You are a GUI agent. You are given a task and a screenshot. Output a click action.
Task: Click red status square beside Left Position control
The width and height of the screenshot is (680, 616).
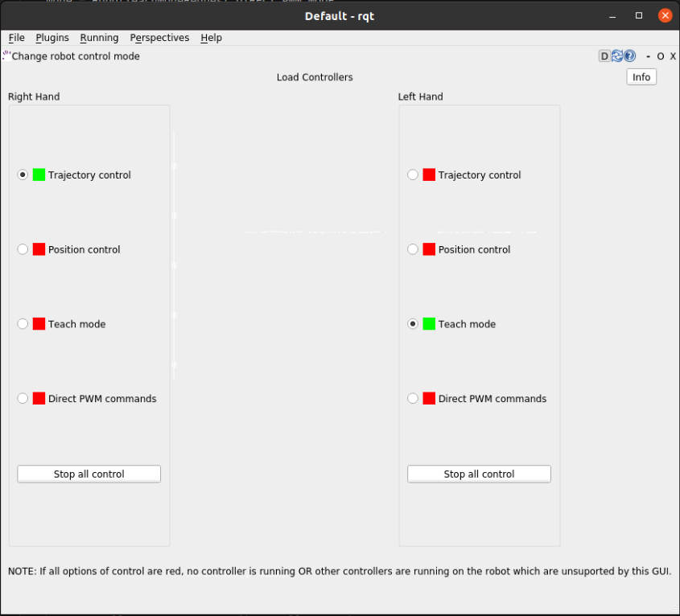pos(429,249)
